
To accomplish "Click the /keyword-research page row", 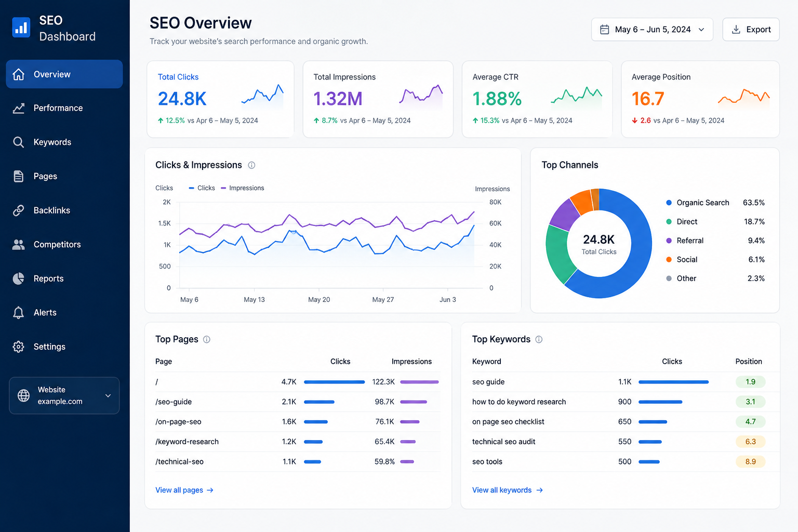I will coord(298,442).
